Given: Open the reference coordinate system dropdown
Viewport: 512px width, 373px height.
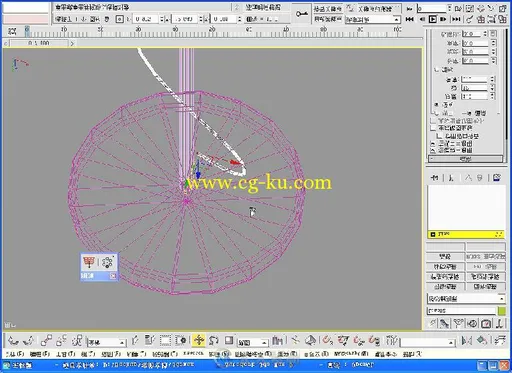Looking at the screenshot, I should click(x=252, y=342).
